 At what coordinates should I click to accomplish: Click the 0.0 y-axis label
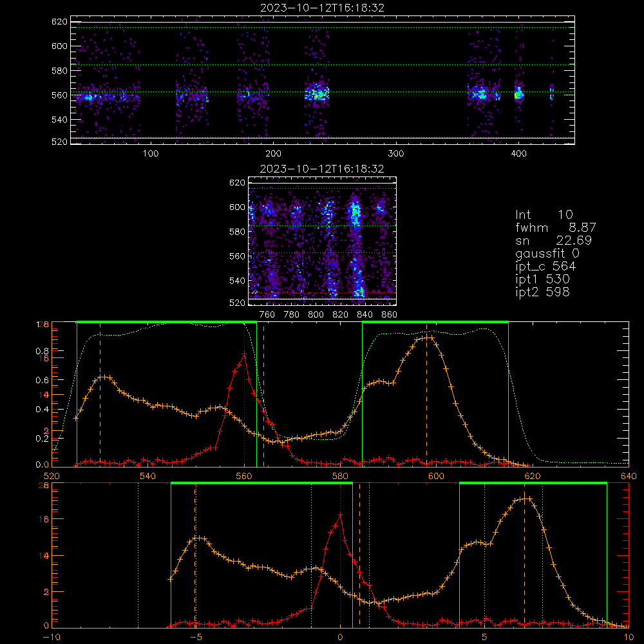tap(43, 464)
